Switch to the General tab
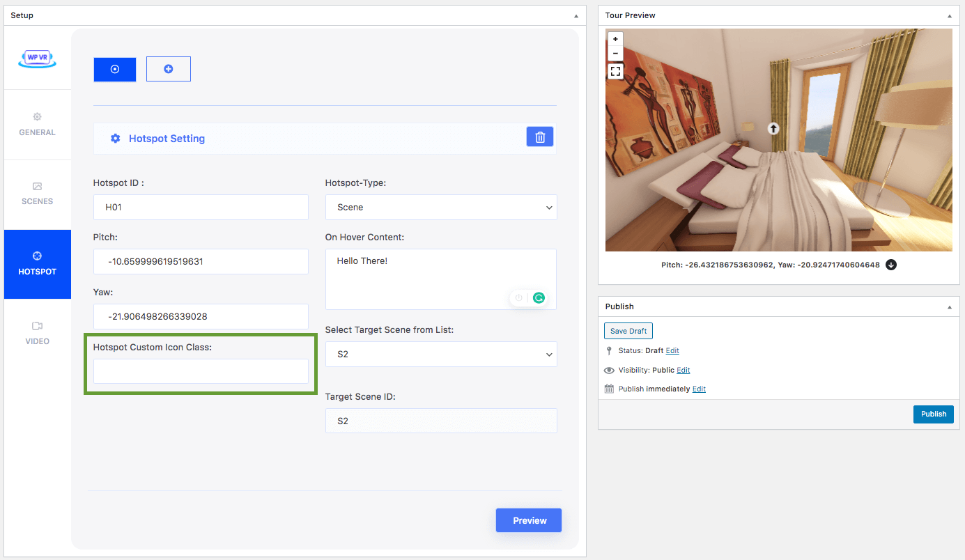This screenshot has height=560, width=965. (37, 124)
